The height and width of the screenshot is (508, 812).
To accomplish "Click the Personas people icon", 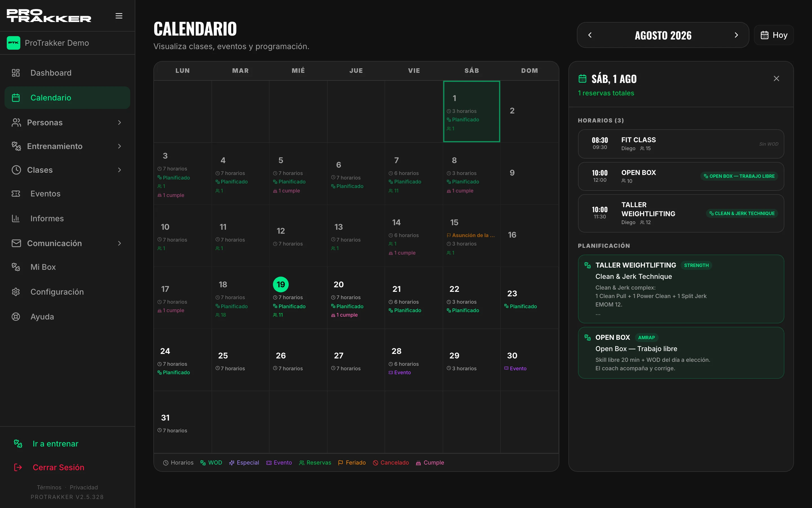I will coord(16,123).
